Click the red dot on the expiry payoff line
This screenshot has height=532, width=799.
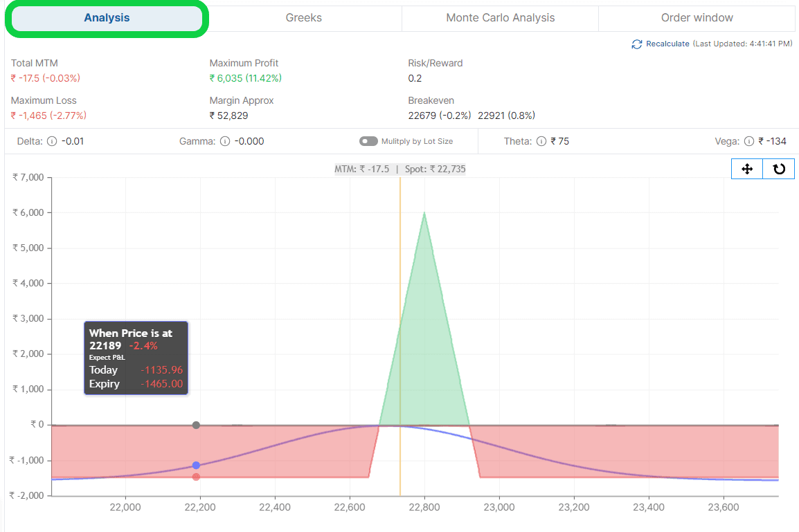click(196, 477)
